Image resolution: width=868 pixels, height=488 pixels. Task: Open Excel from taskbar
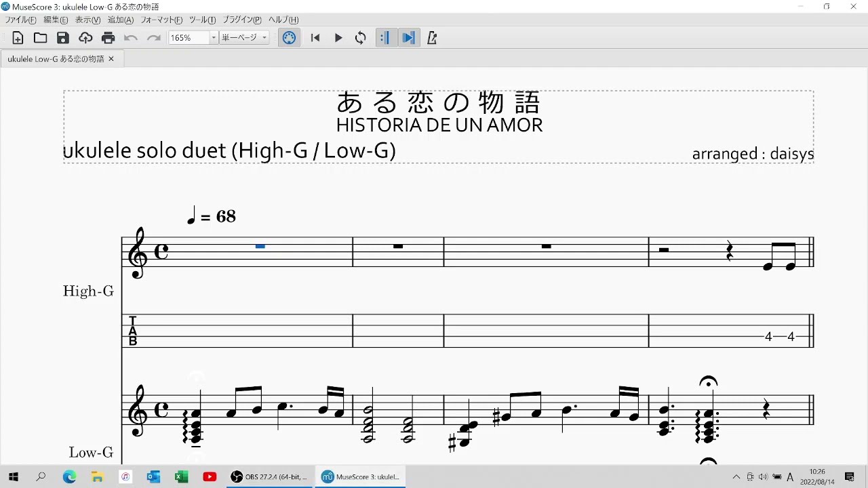[181, 477]
